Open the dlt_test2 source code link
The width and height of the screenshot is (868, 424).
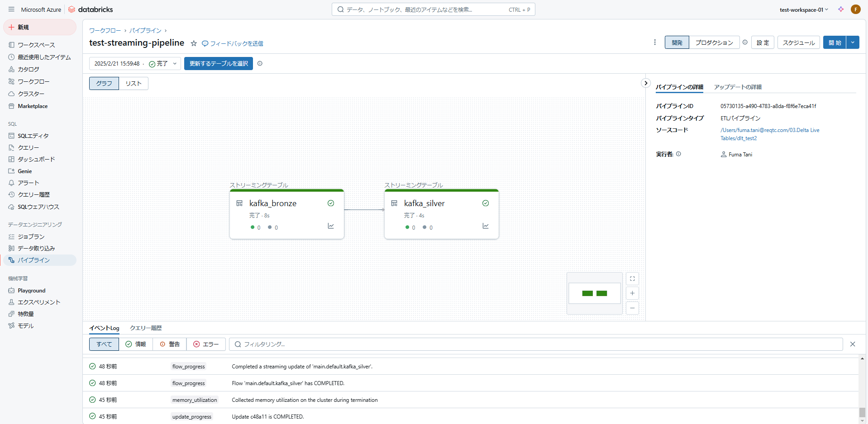coord(770,134)
